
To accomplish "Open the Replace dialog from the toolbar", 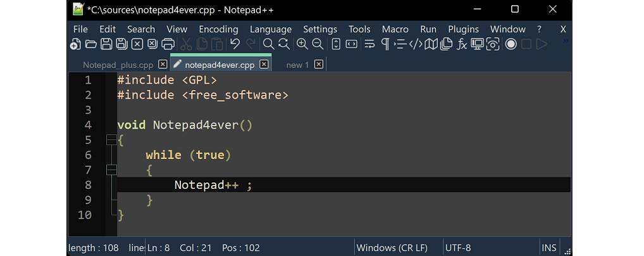I will (284, 44).
